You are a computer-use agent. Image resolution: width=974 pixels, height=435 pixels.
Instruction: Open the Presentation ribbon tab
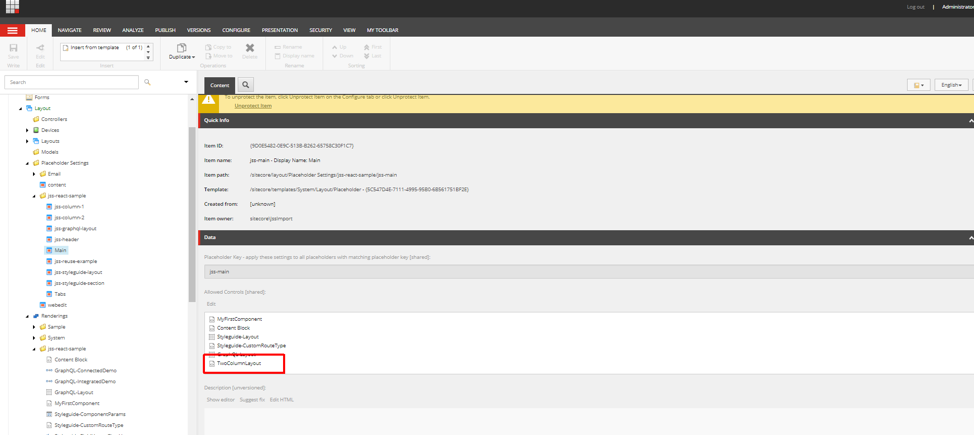point(279,30)
